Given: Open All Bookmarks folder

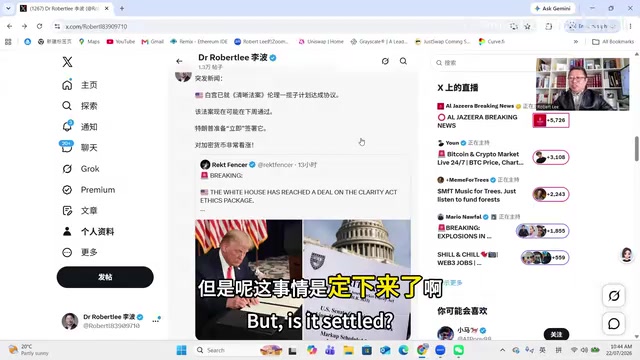Looking at the screenshot, I should 613,42.
